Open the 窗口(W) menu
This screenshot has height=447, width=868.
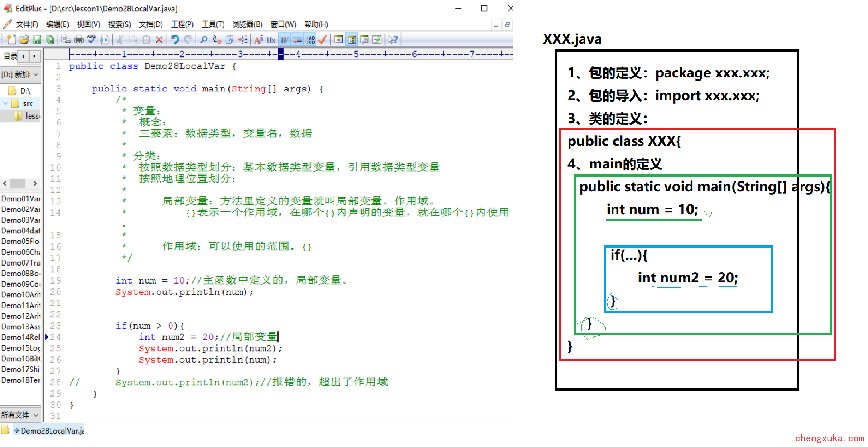(283, 24)
